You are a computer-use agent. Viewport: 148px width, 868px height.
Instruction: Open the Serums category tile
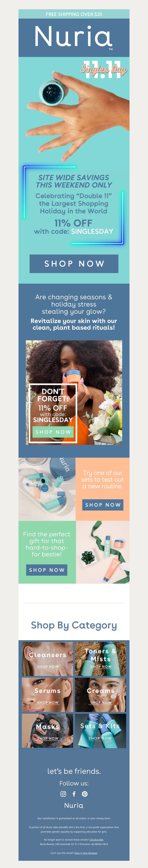[x=47, y=695]
